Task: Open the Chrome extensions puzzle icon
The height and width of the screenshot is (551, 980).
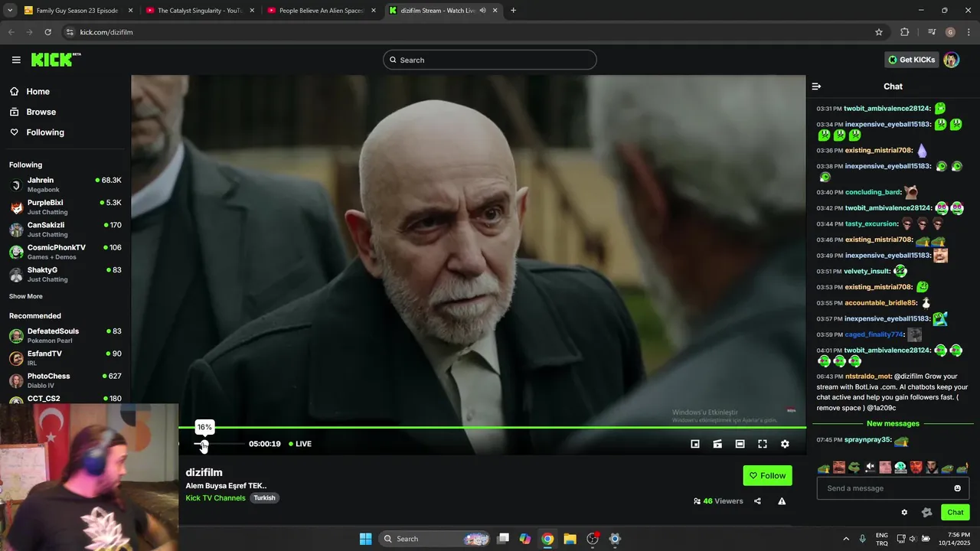Action: (904, 32)
